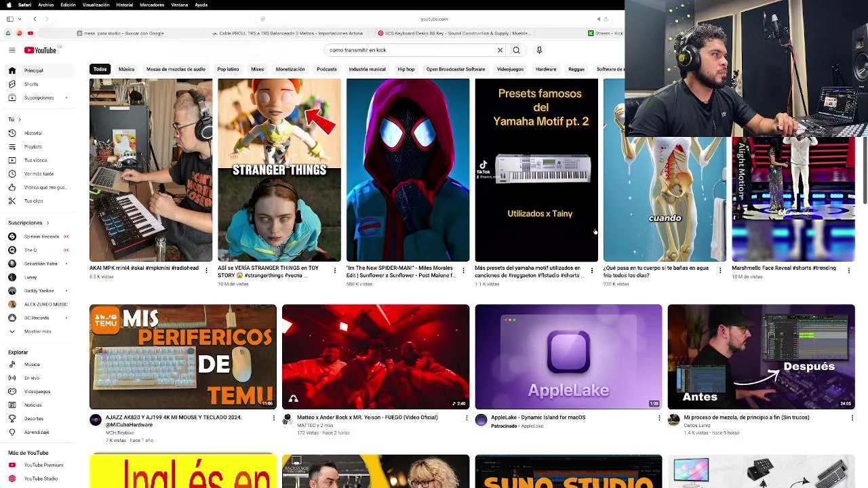
Task: Open options menu for AppleLake ad
Action: tap(659, 418)
